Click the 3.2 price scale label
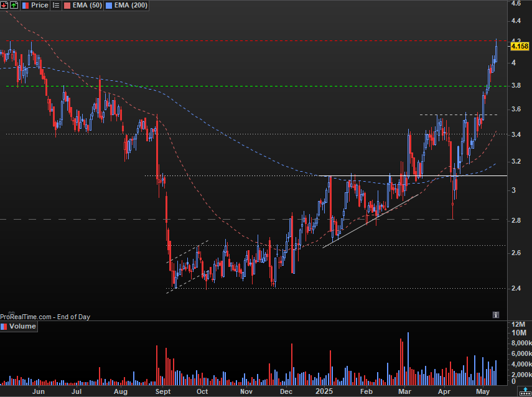532x397 pixels. (x=516, y=161)
